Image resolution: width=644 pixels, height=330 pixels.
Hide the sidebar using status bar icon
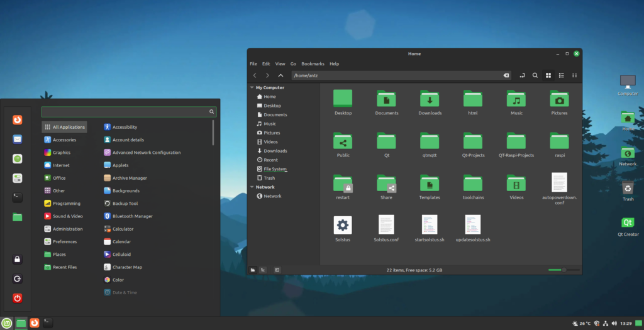(277, 270)
